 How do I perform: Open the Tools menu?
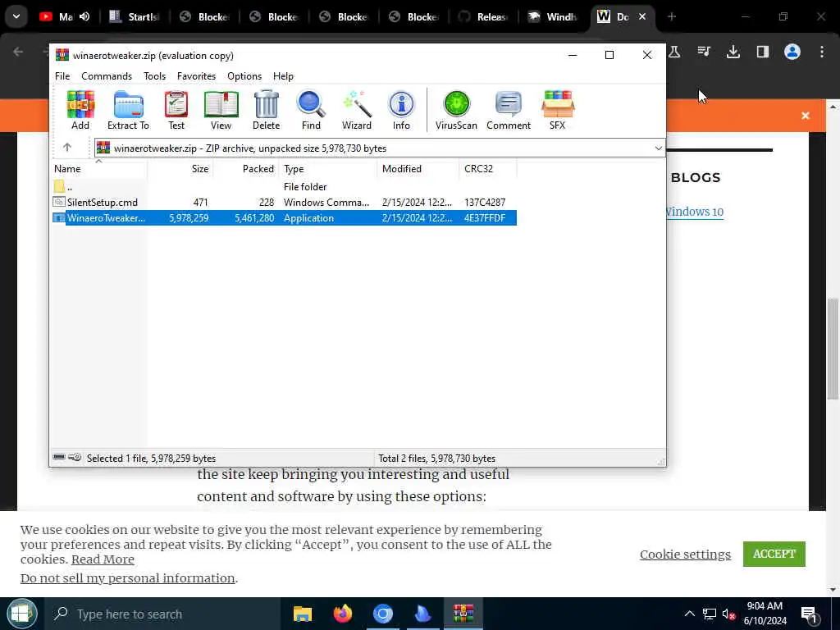coord(154,76)
